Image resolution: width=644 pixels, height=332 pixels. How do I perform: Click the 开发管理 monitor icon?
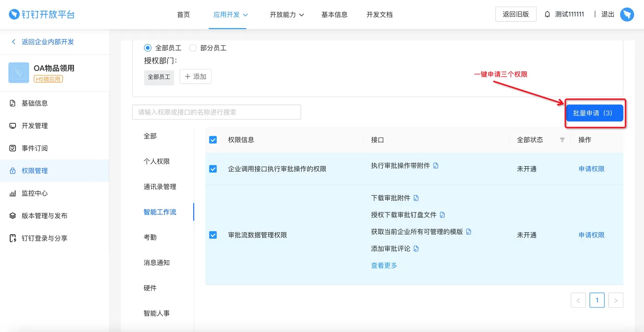13,126
